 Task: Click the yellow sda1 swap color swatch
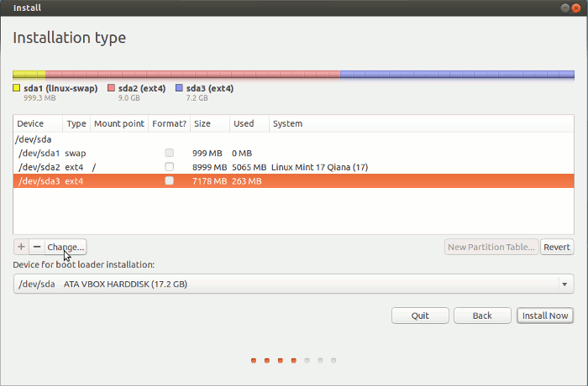click(x=17, y=88)
